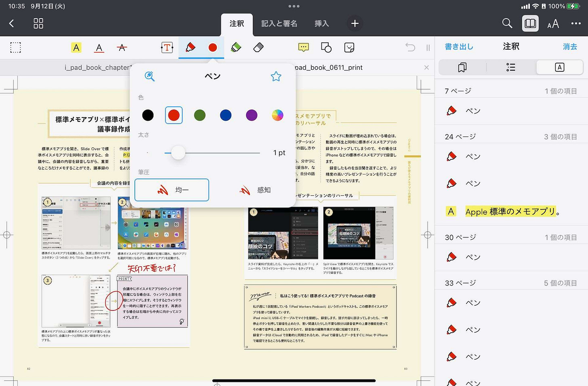Viewport: 588px width, 386px height.
Task: Switch sidebar to the bookmarks view
Action: coord(462,67)
